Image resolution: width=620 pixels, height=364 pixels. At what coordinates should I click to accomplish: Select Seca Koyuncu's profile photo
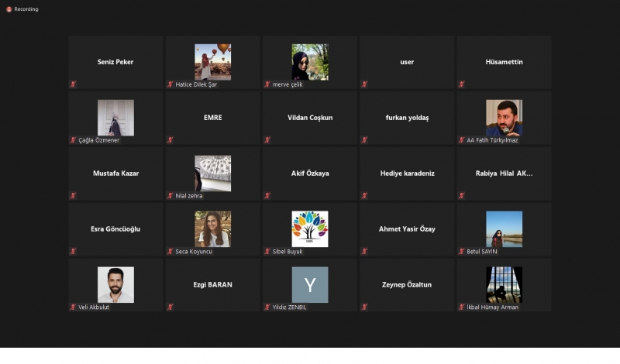pos(212,228)
